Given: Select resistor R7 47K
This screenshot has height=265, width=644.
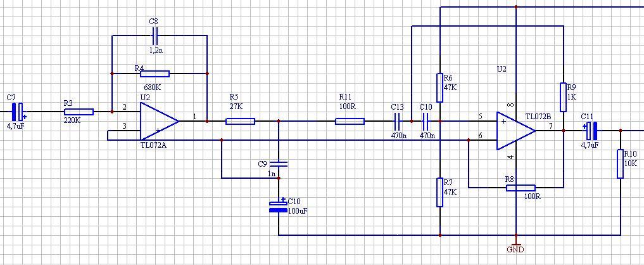Looking at the screenshot, I should pyautogui.click(x=439, y=192).
